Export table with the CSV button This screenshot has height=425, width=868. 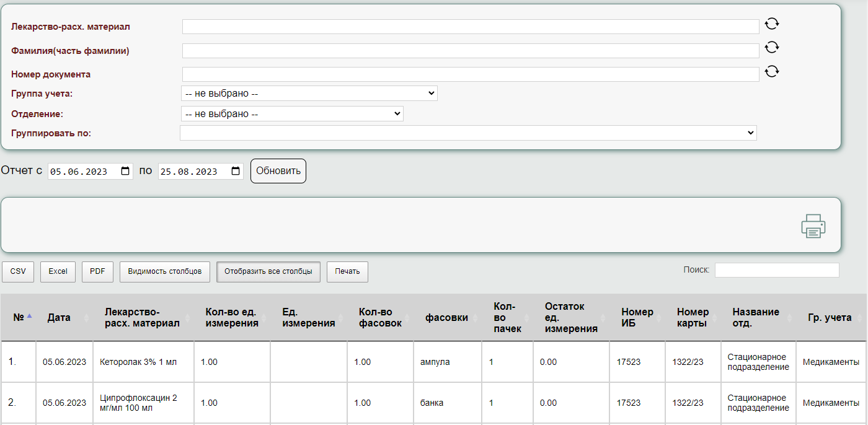(x=18, y=271)
